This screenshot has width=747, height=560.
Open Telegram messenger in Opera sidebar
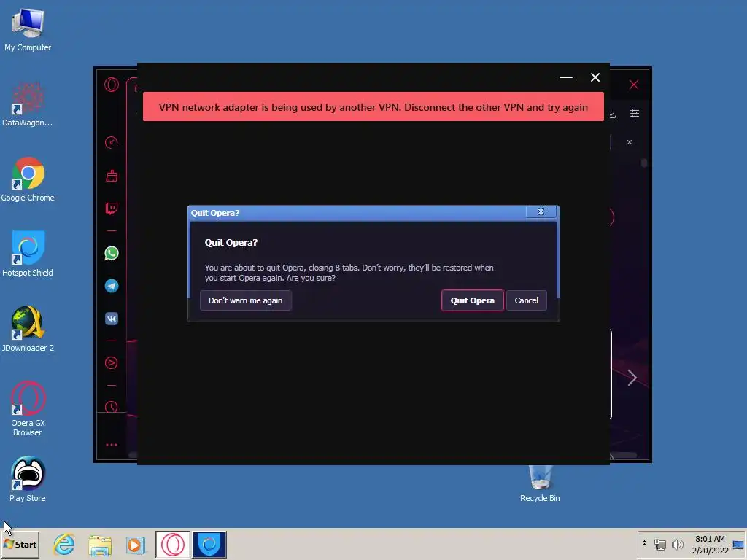pyautogui.click(x=112, y=286)
